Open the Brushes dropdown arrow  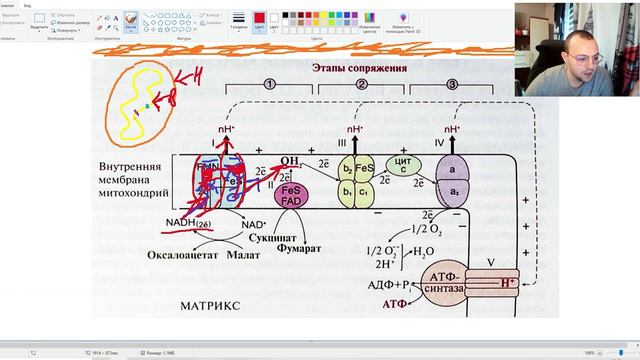point(131,31)
